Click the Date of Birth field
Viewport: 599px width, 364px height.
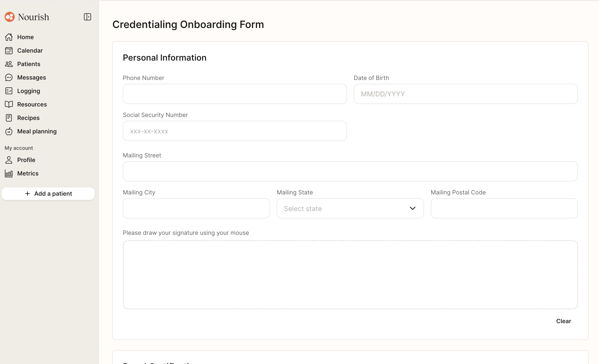[x=465, y=94]
